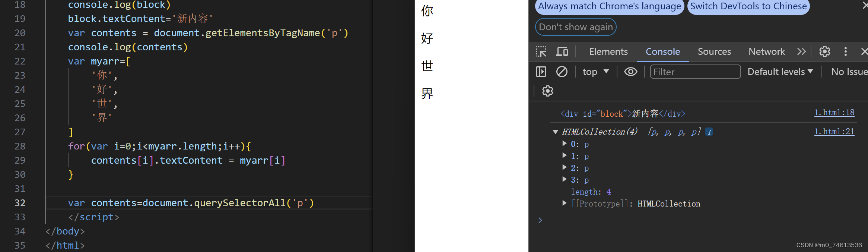Click the console.log(contents) line
The image size is (868, 252).
click(128, 47)
